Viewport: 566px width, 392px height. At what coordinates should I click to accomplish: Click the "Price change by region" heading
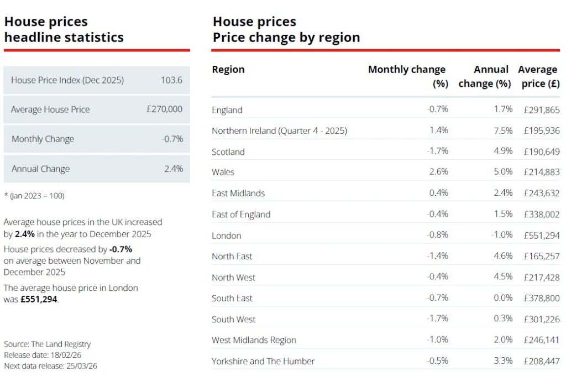coord(286,38)
